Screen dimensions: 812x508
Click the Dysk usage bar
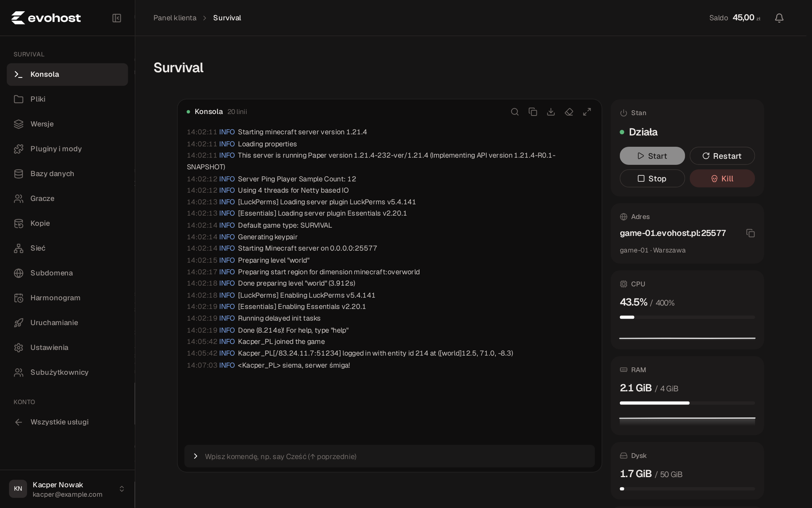tap(687, 489)
